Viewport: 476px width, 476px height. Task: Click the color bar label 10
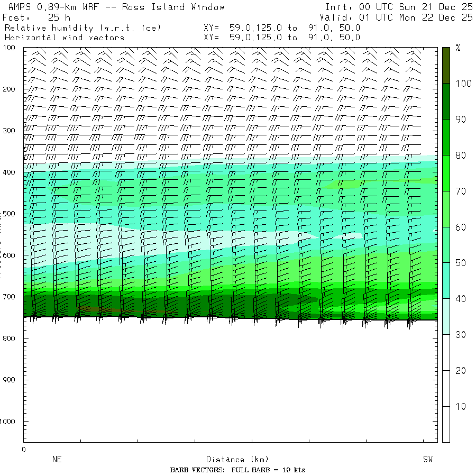461,407
